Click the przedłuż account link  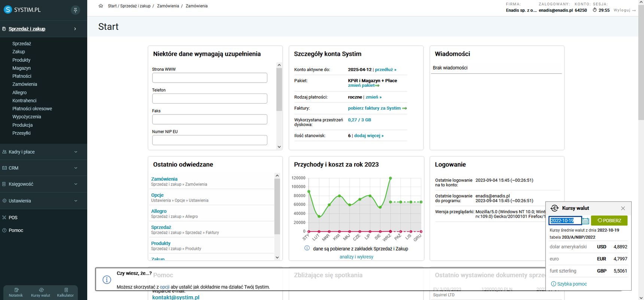(x=385, y=70)
